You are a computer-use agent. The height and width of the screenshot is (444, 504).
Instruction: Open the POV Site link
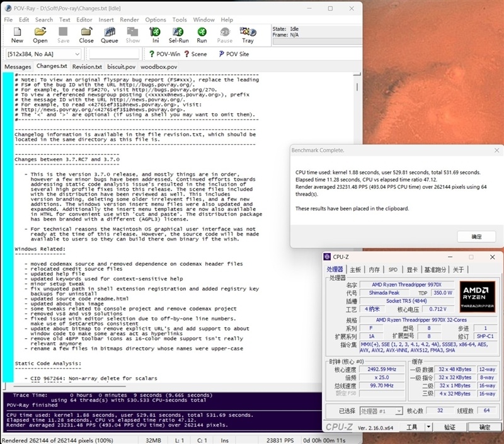[232, 54]
